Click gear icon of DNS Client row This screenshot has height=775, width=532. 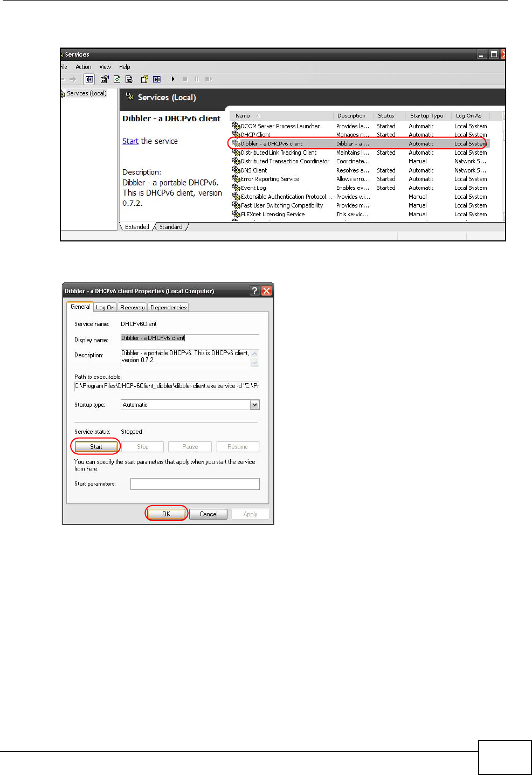point(236,170)
